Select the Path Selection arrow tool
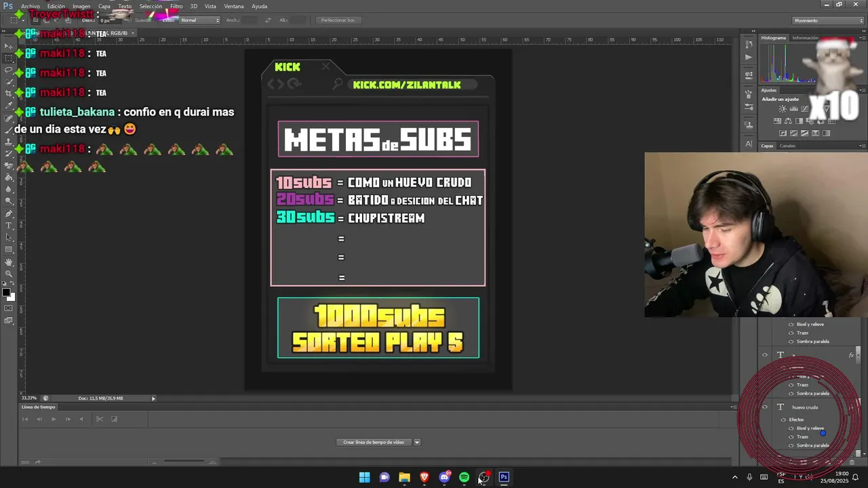This screenshot has height=488, width=868. tap(9, 237)
